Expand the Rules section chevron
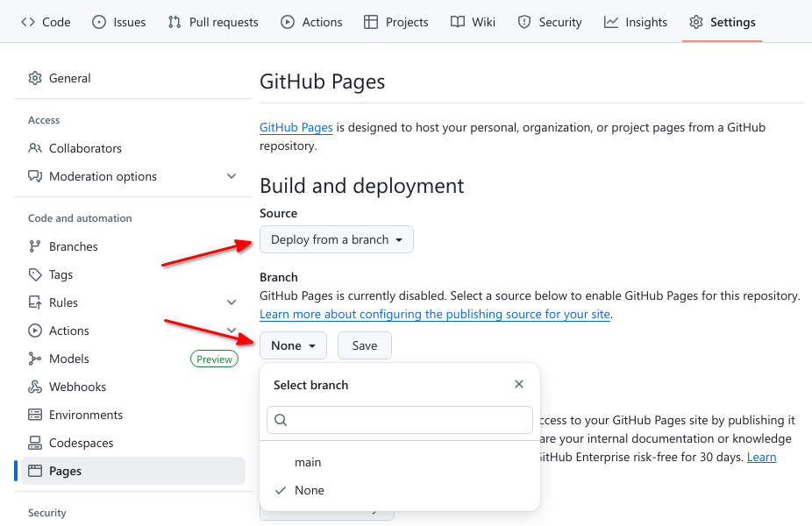Screen dimensions: 812x526 231,302
